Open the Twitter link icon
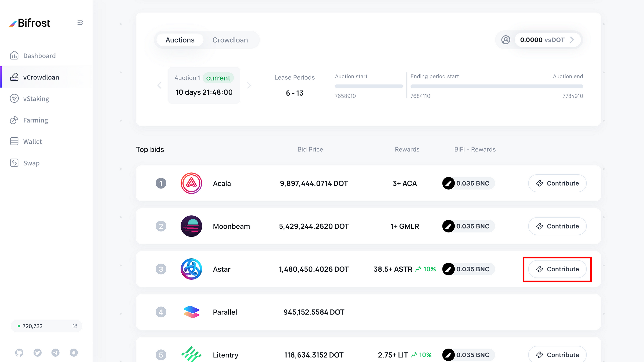Image resolution: width=644 pixels, height=362 pixels. tap(38, 352)
